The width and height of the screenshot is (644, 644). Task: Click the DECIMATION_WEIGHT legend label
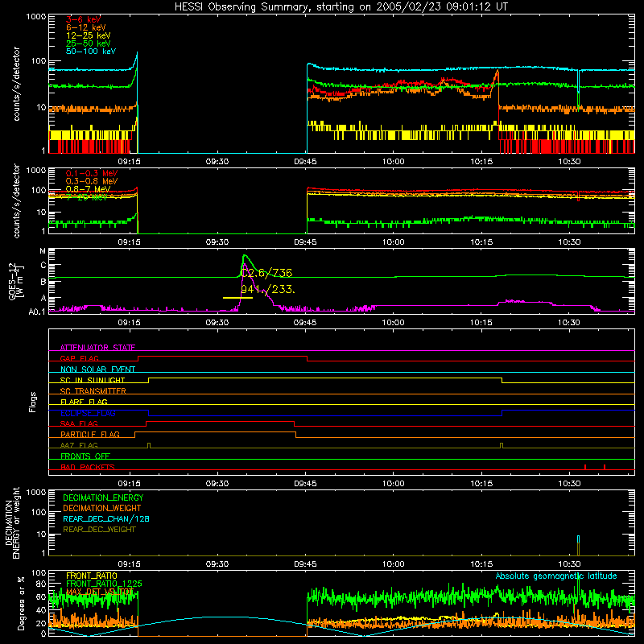pyautogui.click(x=102, y=508)
